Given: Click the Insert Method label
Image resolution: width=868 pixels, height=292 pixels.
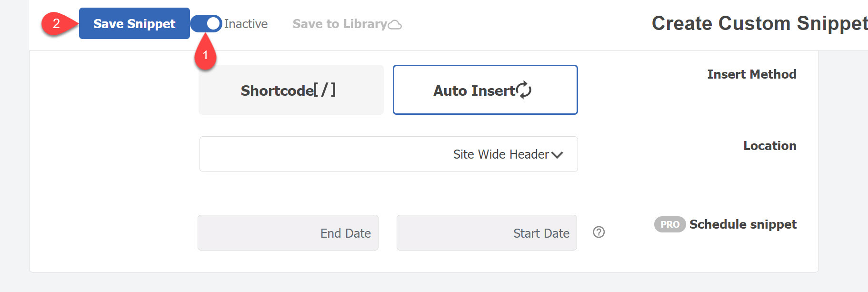Looking at the screenshot, I should click(752, 74).
